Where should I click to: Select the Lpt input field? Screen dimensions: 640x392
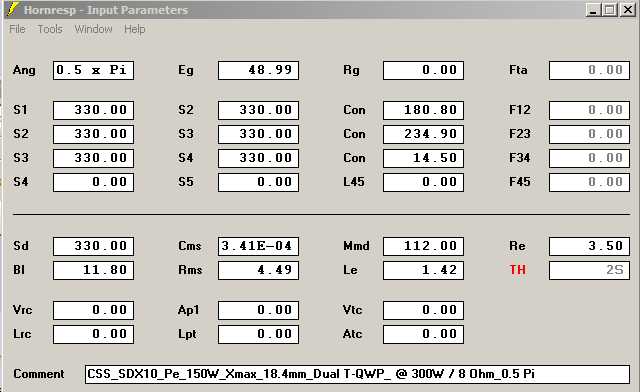[258, 334]
